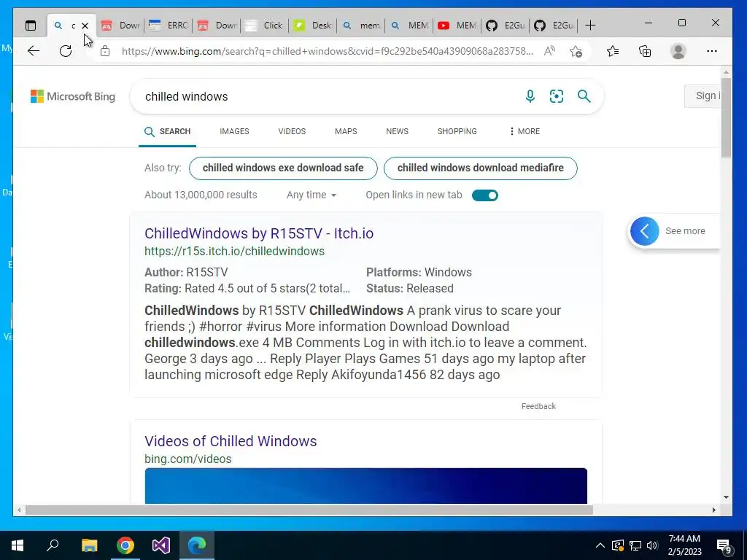747x560 pixels.
Task: Open the Favorites list icon
Action: click(x=613, y=51)
